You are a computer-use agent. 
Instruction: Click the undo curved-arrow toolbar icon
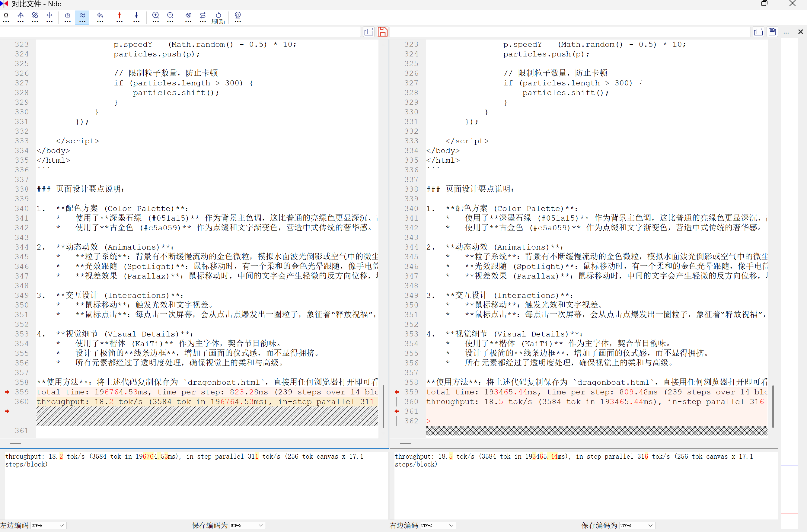tap(100, 17)
